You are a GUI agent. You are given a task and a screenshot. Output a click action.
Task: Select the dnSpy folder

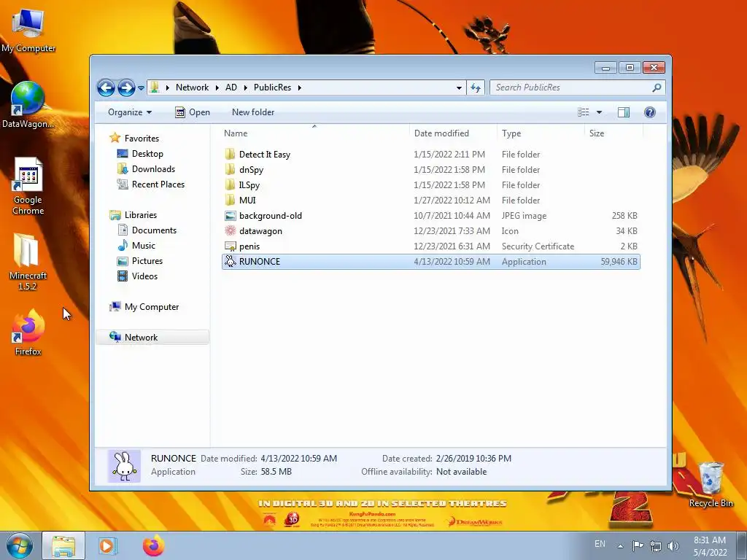pyautogui.click(x=430, y=169)
